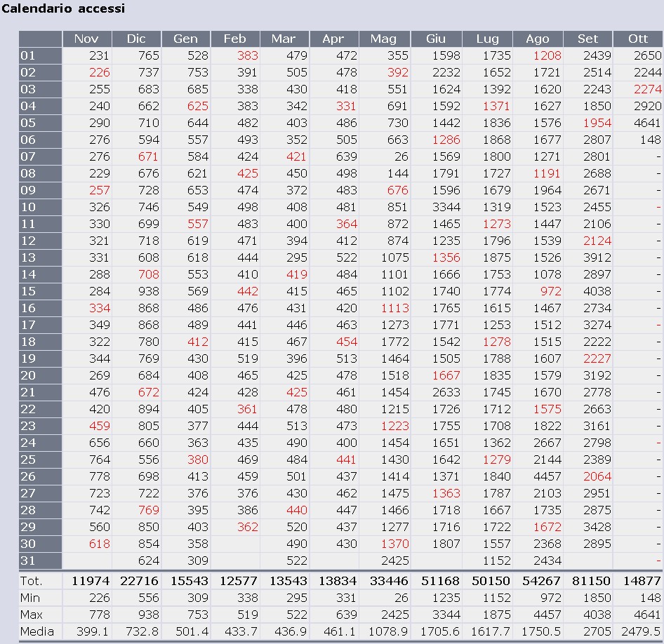Viewport: 664px width, 644px height.
Task: Select day 15 row label
Action: pyautogui.click(x=28, y=291)
